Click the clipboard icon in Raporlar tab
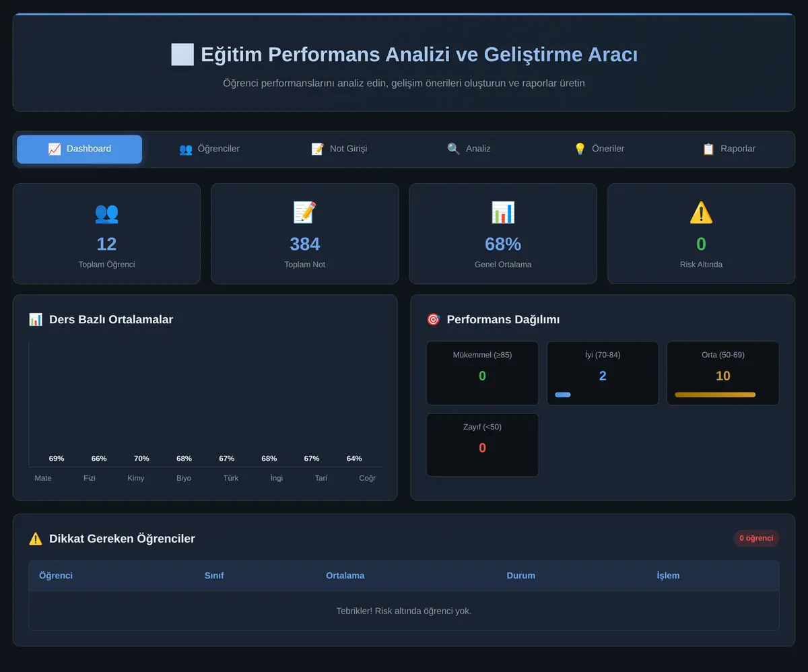Viewport: 808px width, 672px height. click(x=708, y=149)
